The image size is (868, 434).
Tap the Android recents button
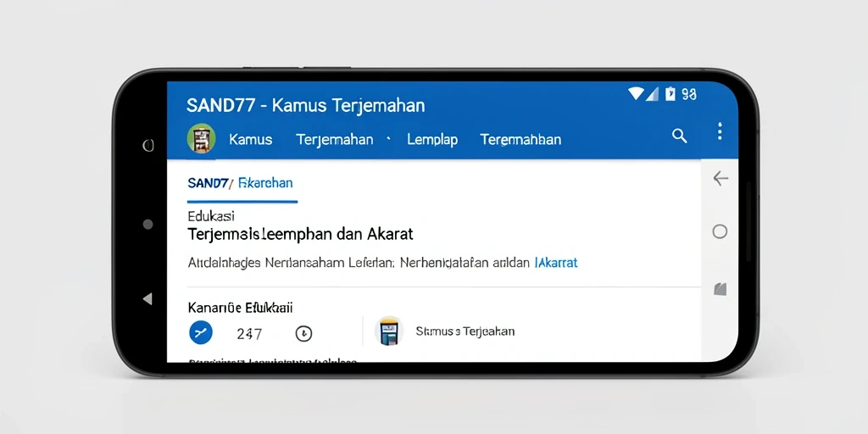tap(147, 146)
